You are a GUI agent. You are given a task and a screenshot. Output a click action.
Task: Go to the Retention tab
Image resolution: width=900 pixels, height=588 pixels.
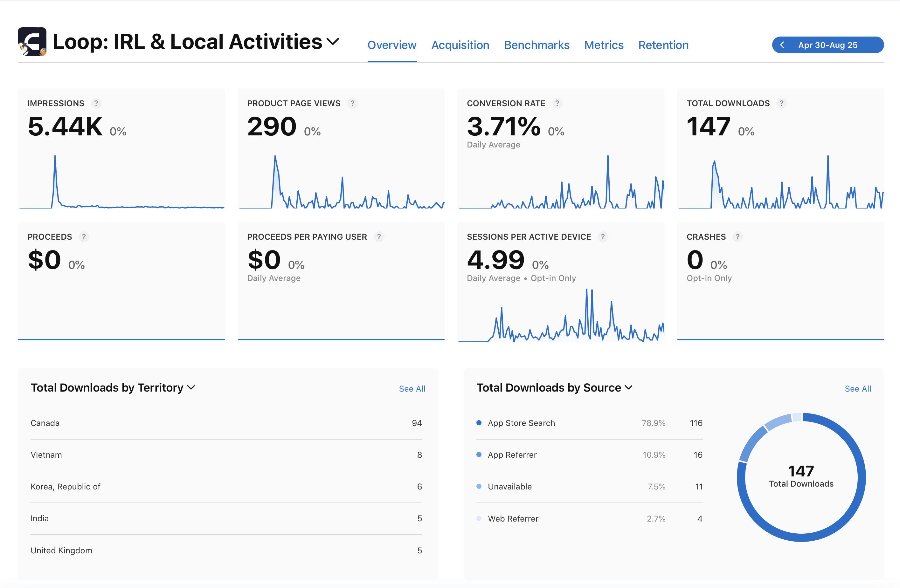(663, 45)
